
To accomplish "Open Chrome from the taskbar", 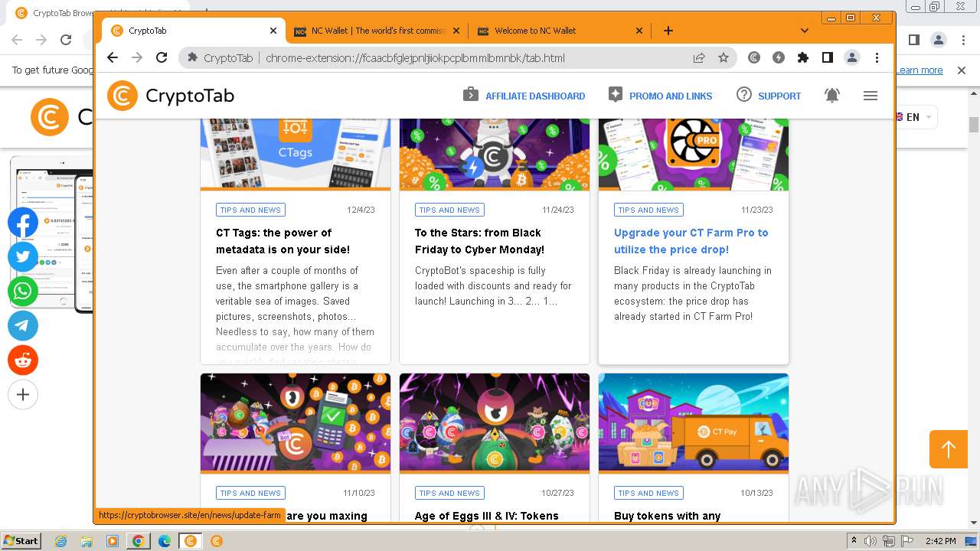I will click(139, 541).
